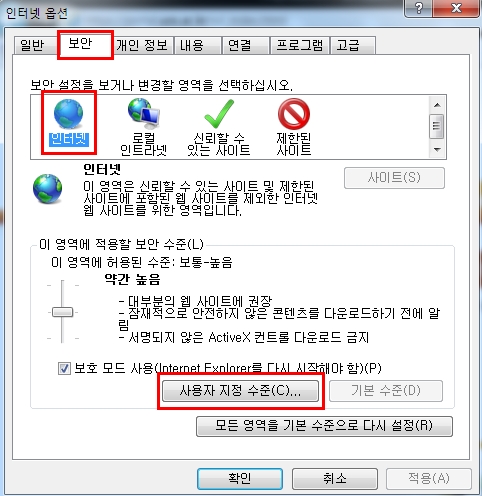The image size is (482, 496).
Task: Click the help question mark icon
Action: coord(418,8)
